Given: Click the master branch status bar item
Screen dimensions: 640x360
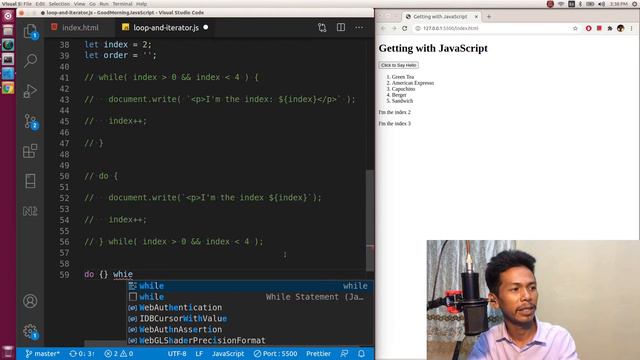Looking at the screenshot, I should point(42,353).
